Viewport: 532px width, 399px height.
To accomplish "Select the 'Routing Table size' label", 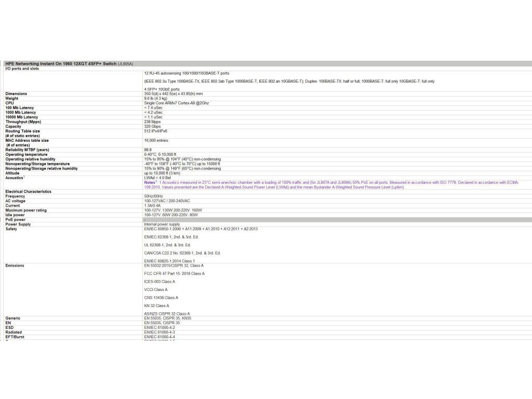I will click(x=22, y=131).
